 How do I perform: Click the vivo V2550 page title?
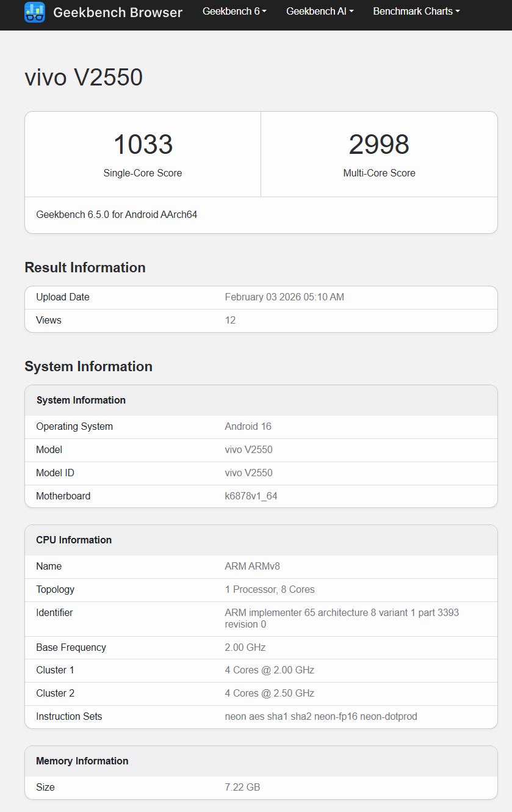84,78
